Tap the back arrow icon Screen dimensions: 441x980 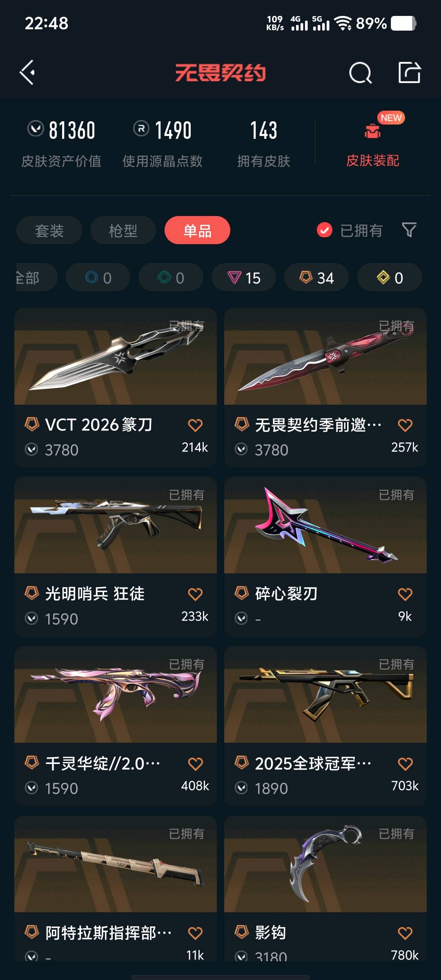coord(27,73)
